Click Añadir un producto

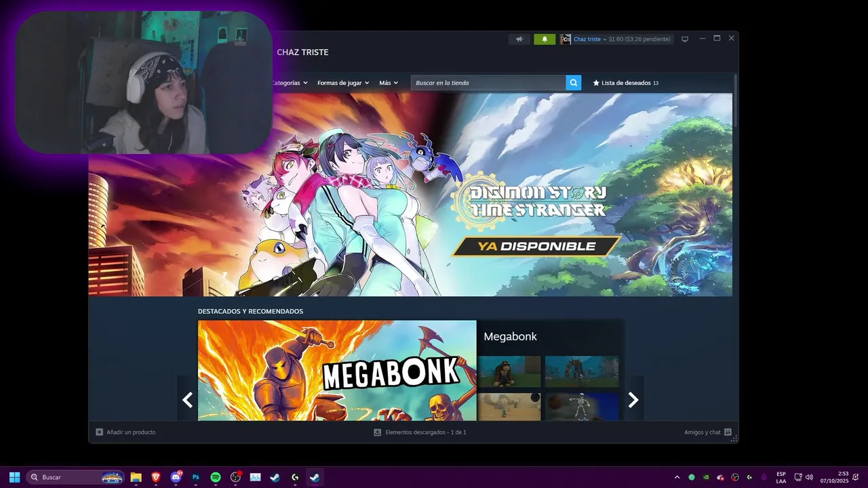pos(125,432)
